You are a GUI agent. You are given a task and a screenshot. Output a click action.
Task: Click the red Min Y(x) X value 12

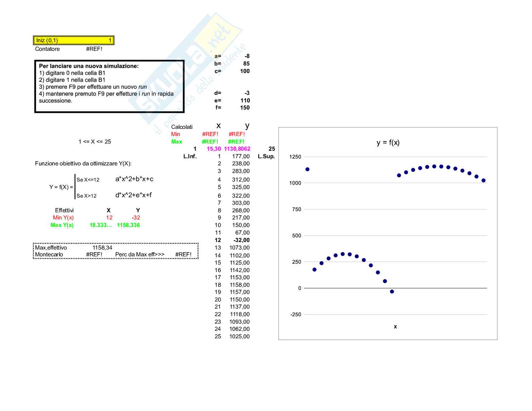pyautogui.click(x=109, y=218)
